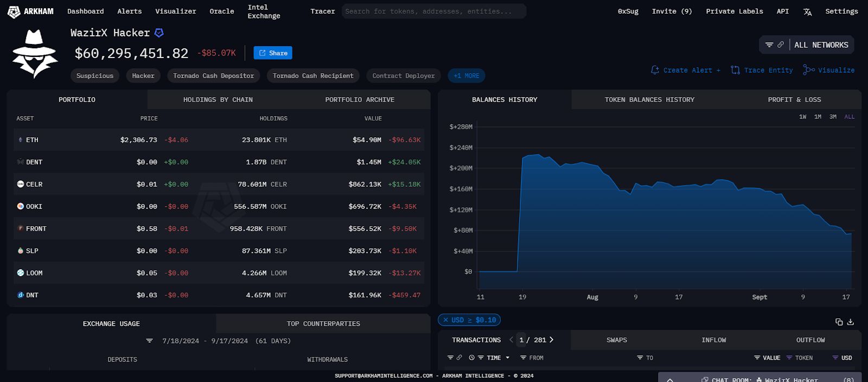
Task: Open the ALL NETWORKS filter dropdown
Action: (x=821, y=45)
